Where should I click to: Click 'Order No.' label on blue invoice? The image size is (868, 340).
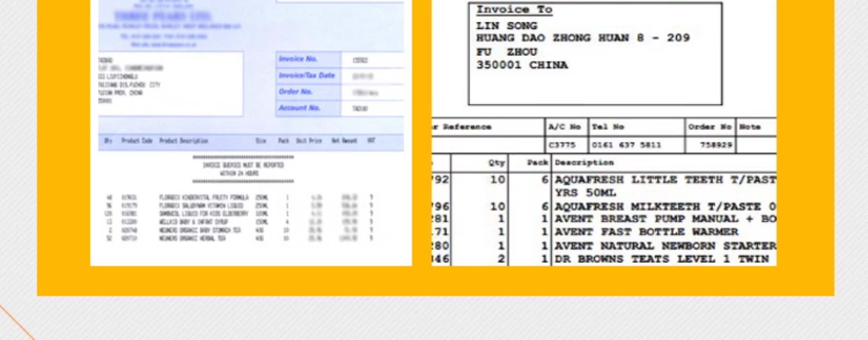coord(295,92)
